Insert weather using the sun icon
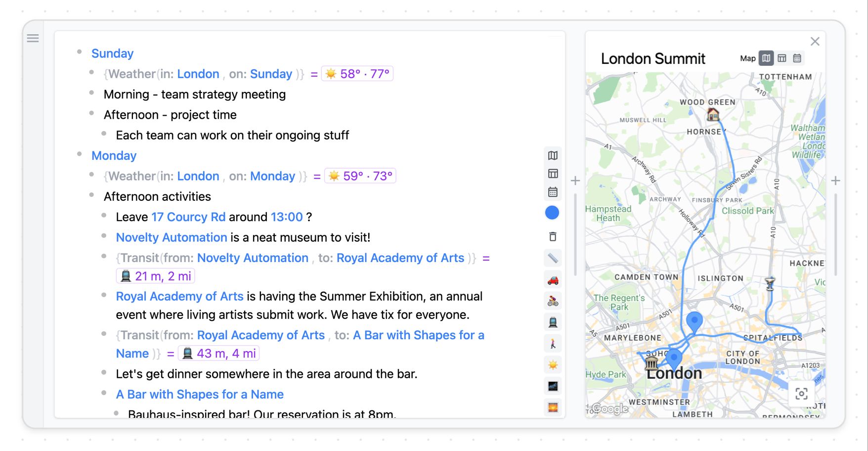This screenshot has width=868, height=451. click(x=553, y=365)
